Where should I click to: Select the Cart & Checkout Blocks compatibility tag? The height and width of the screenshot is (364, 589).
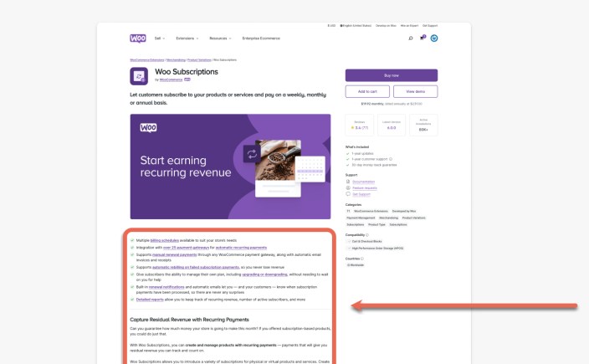pos(365,242)
